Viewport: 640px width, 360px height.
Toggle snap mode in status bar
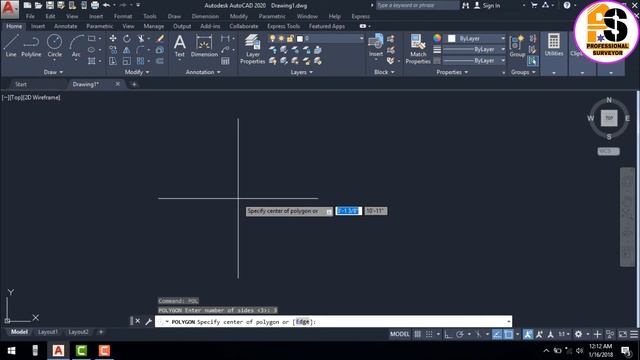click(429, 334)
